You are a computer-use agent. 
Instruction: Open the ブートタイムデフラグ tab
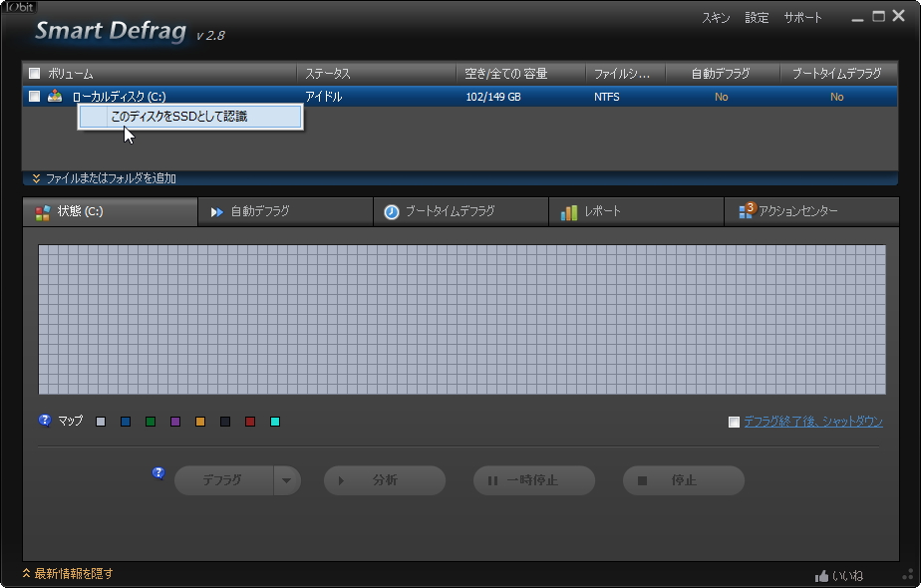point(460,211)
